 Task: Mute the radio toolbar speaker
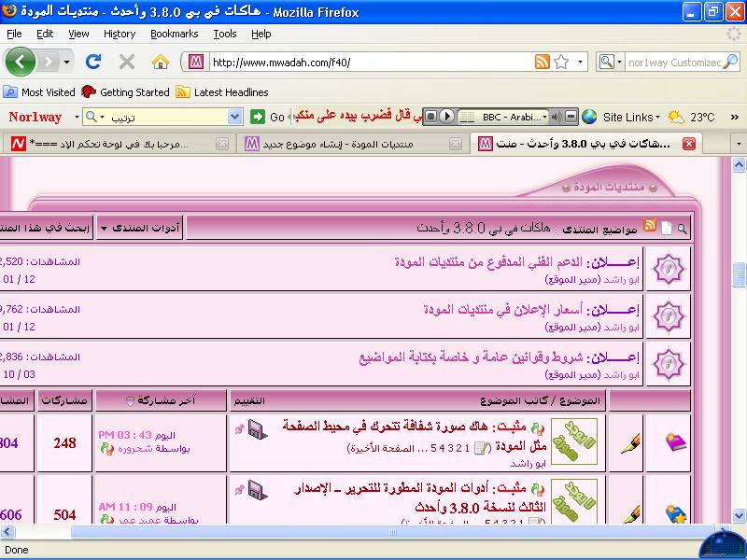point(557,117)
